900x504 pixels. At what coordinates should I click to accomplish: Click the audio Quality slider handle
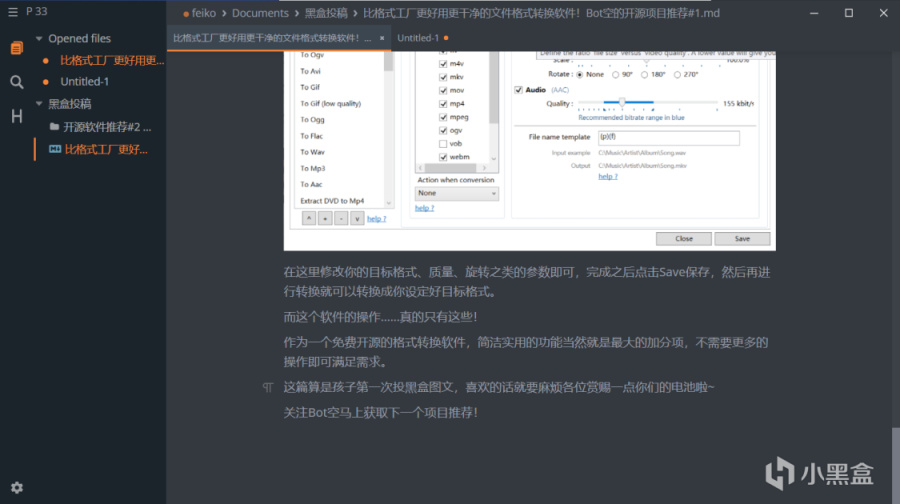tap(622, 102)
